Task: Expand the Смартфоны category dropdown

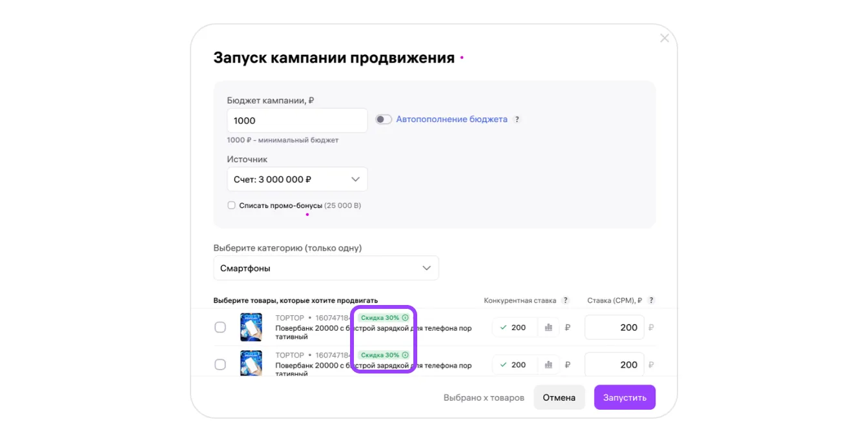Action: point(325,268)
